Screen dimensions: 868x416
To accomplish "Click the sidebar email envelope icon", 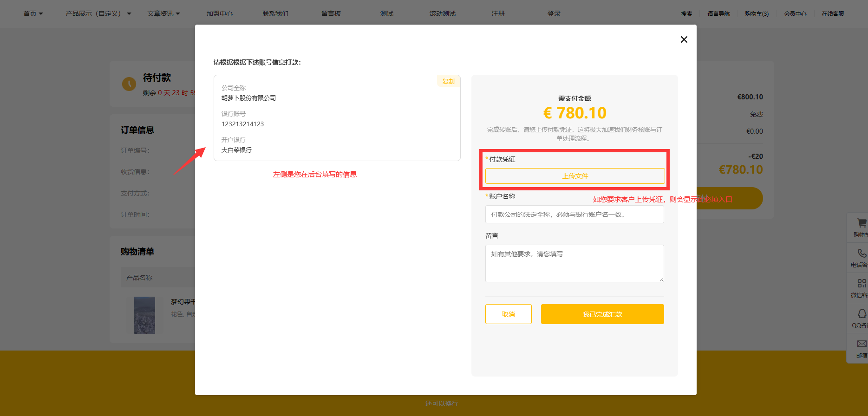I will pos(861,344).
